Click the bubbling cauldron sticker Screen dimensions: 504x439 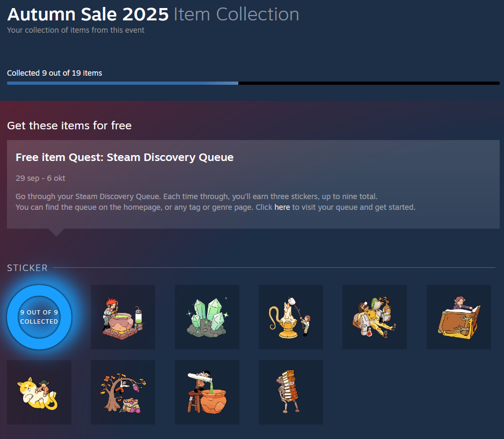[x=123, y=317]
